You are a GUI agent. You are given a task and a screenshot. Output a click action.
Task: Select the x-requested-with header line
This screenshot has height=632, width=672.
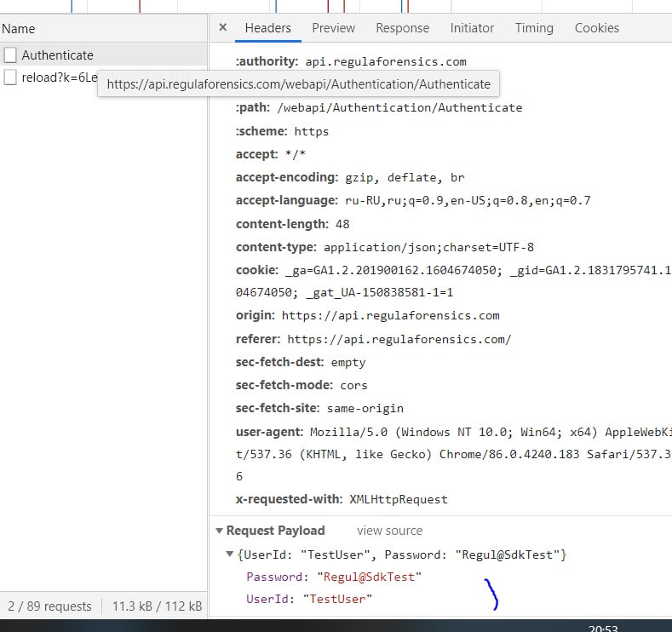coord(342,500)
